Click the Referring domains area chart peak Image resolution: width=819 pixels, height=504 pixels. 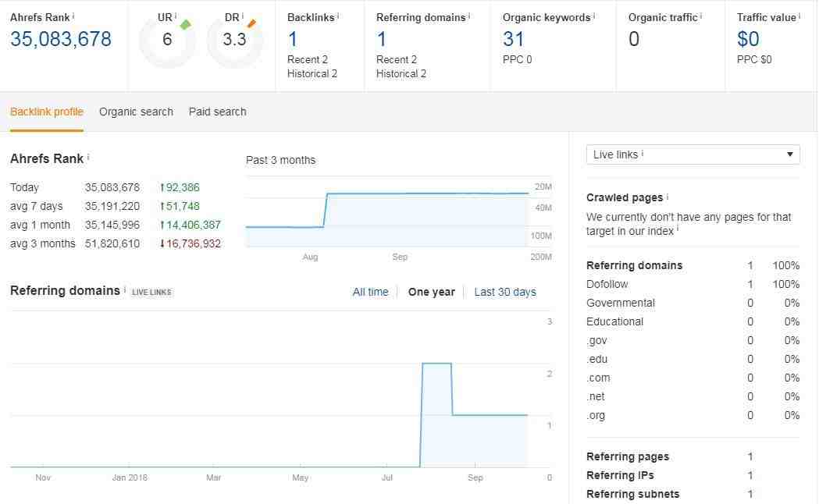[436, 364]
